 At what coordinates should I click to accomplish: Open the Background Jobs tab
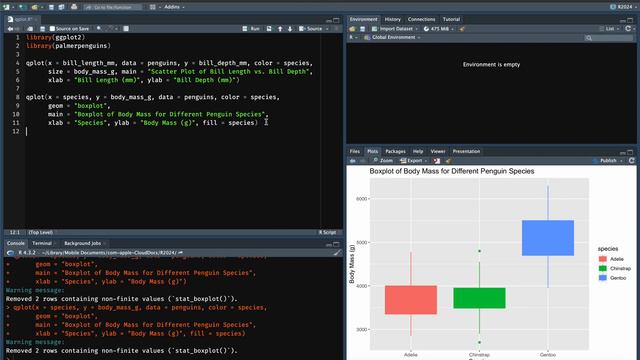[x=83, y=243]
